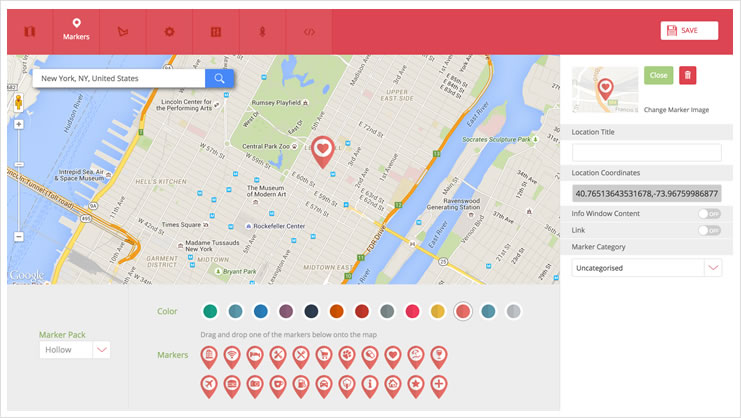Expand the Marker Pack Hollow dropdown
741x418 pixels.
[101, 350]
